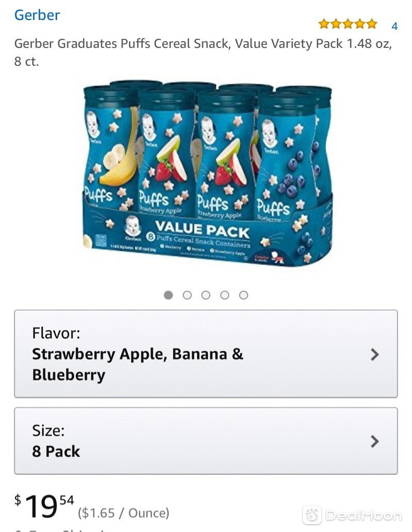Tap the product title text

(203, 52)
